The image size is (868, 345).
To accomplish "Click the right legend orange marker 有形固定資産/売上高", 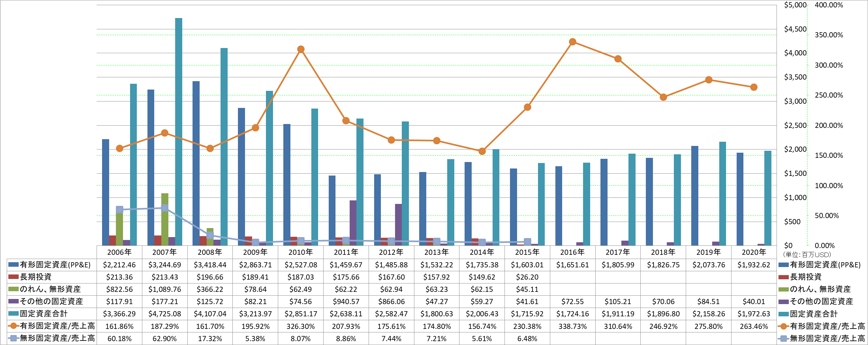I will 784,326.
